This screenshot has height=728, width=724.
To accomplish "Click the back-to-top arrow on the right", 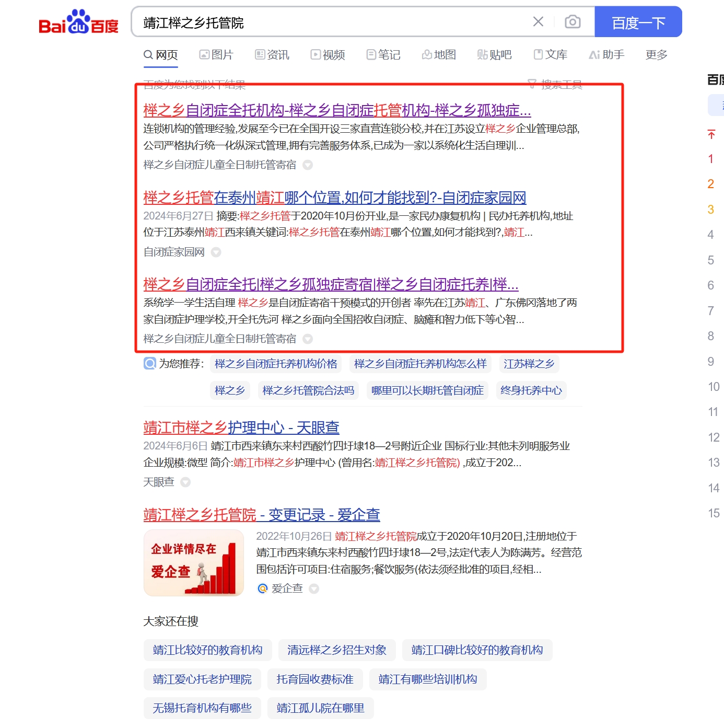I will pyautogui.click(x=710, y=134).
